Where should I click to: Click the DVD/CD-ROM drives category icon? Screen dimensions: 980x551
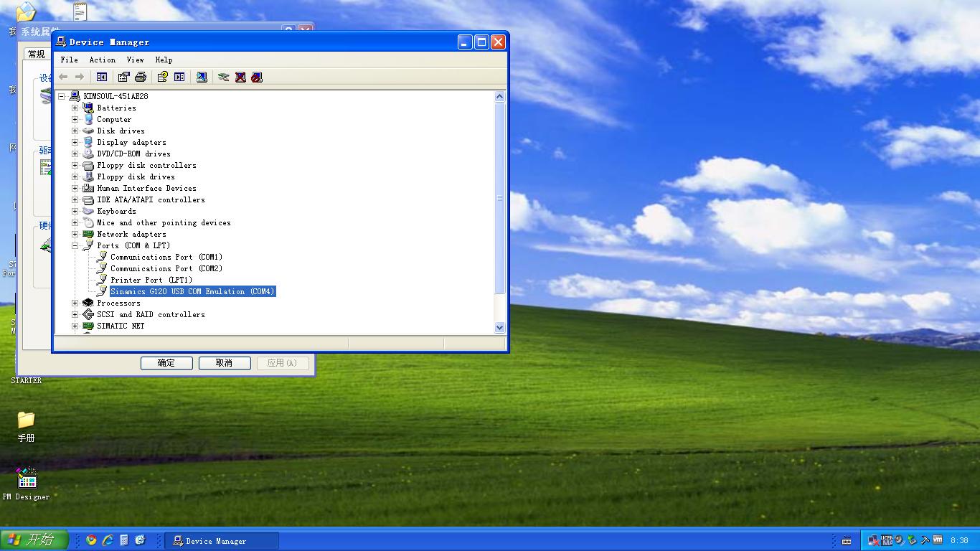(x=88, y=154)
